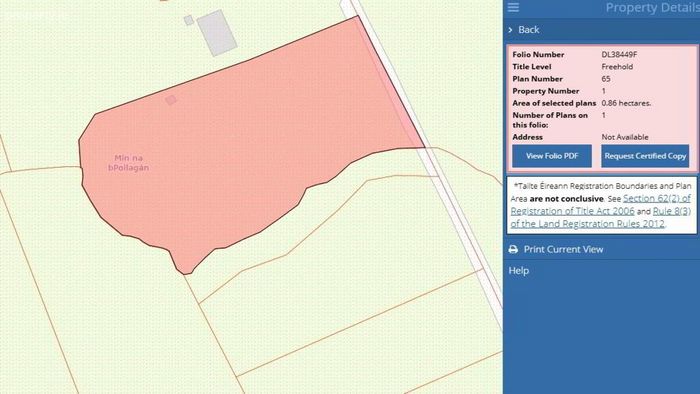The height and width of the screenshot is (394, 700).
Task: Click the folio number DL38449F
Action: [x=619, y=54]
